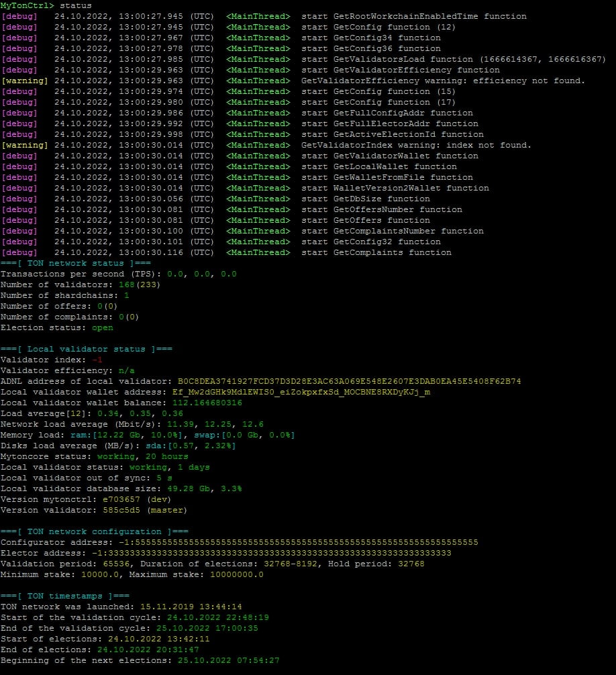Click the "TON network configuration" section header
The height and width of the screenshot is (675, 616).
pyautogui.click(x=95, y=533)
